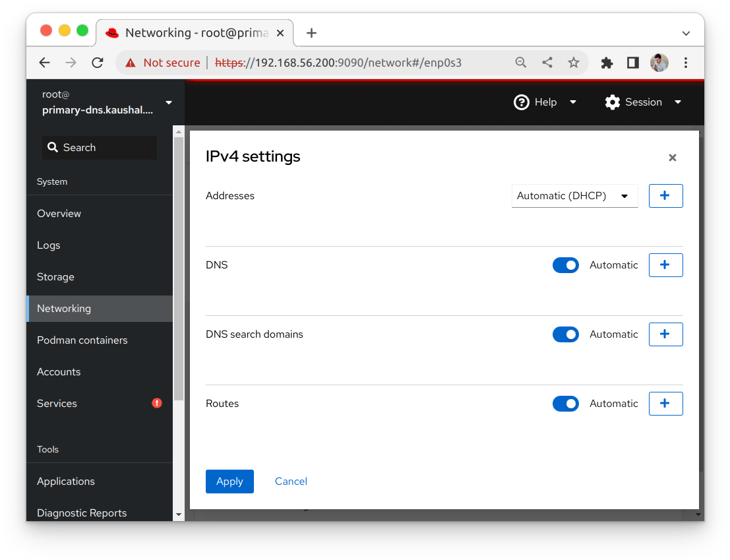Open the Session dropdown arrow

pos(678,102)
